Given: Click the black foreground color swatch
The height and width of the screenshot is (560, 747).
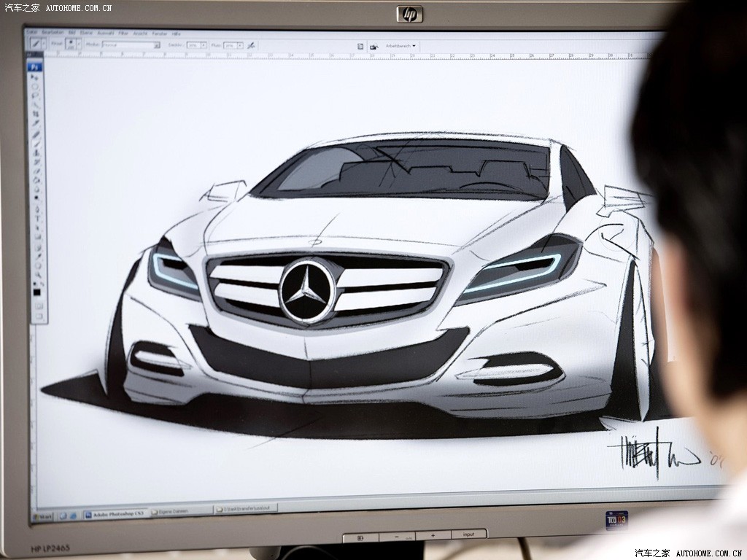Looking at the screenshot, I should (x=36, y=291).
